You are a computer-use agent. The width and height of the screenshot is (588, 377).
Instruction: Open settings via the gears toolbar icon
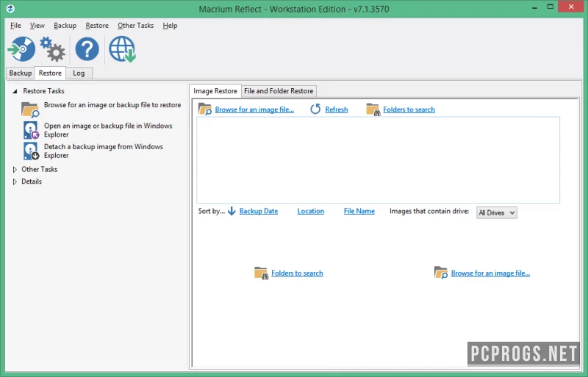pos(52,49)
